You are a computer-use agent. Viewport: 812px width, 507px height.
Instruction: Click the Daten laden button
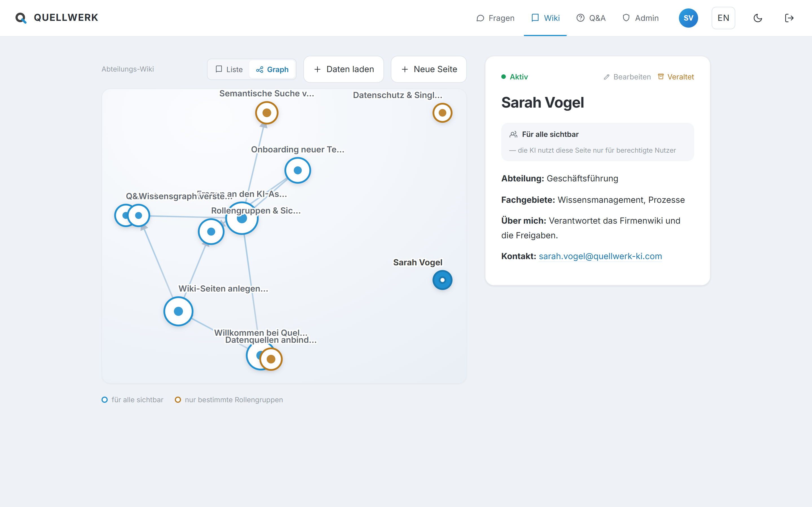click(344, 69)
